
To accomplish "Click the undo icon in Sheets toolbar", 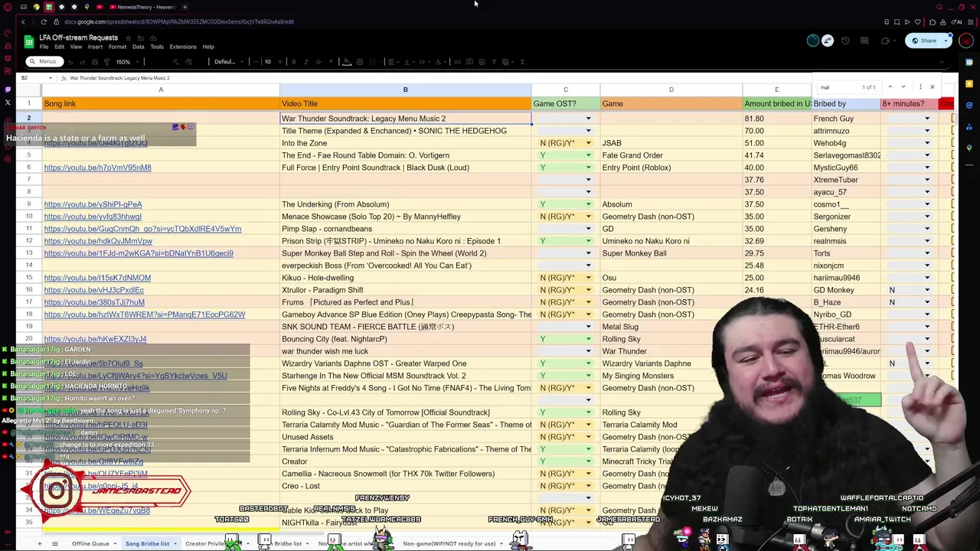I will pos(70,62).
